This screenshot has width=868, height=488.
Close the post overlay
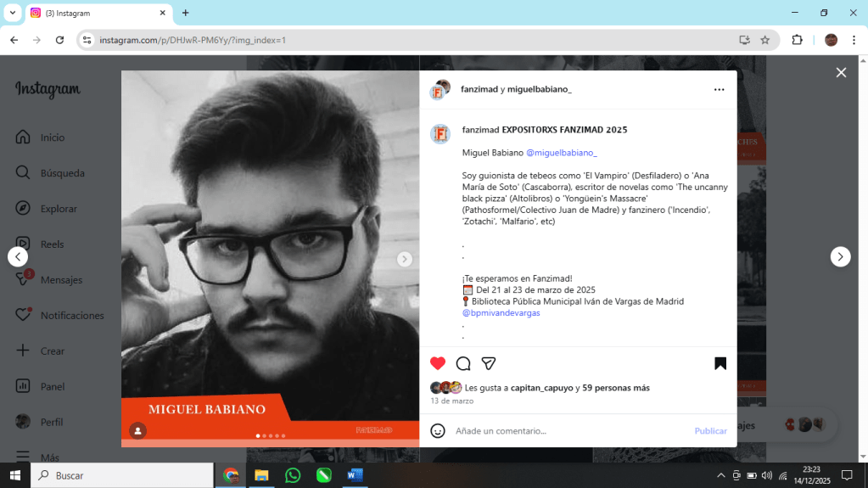(841, 73)
